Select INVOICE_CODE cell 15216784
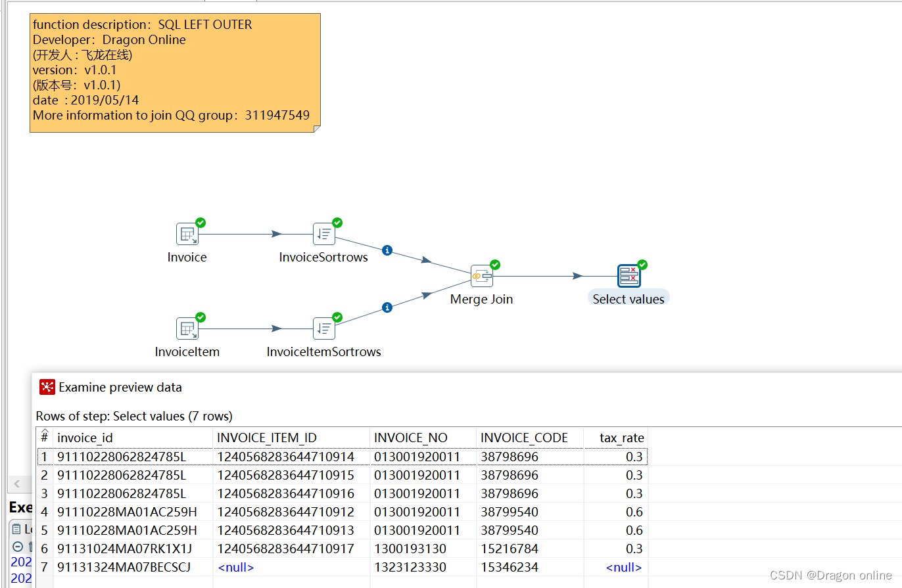 point(530,549)
